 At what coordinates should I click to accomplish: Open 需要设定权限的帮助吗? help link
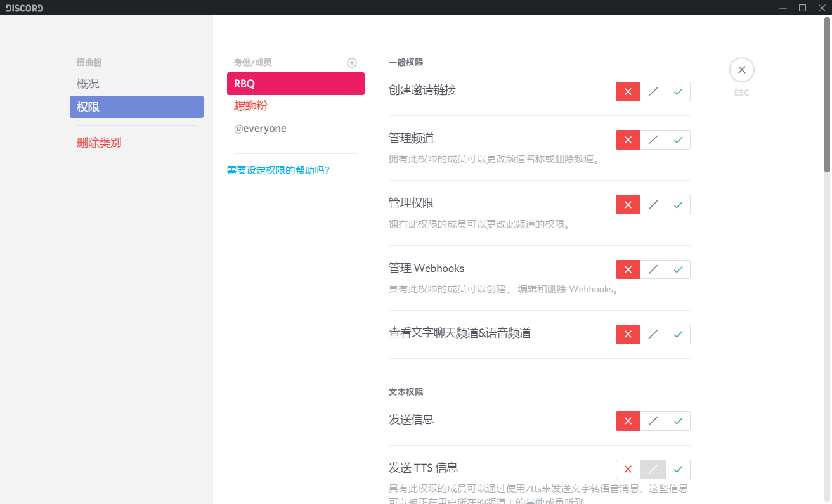point(278,171)
